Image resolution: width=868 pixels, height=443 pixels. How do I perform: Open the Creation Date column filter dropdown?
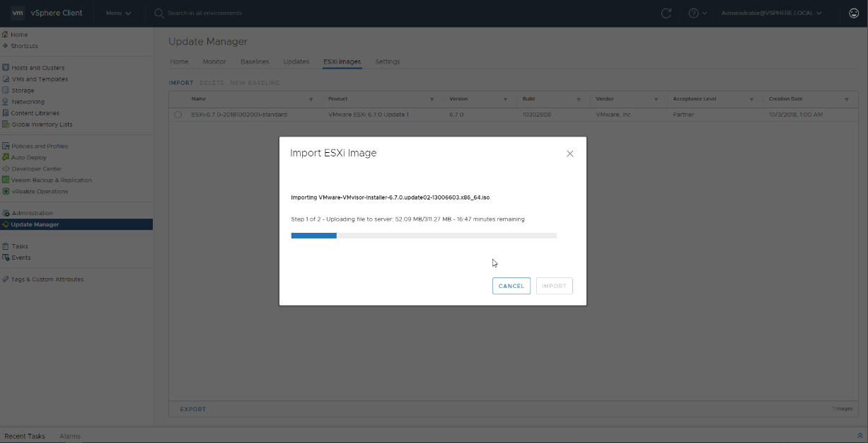click(846, 100)
